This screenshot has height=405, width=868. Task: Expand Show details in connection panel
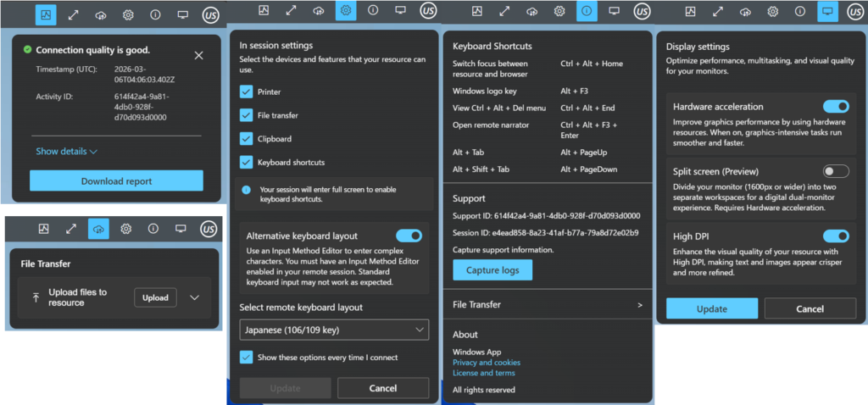click(x=67, y=152)
